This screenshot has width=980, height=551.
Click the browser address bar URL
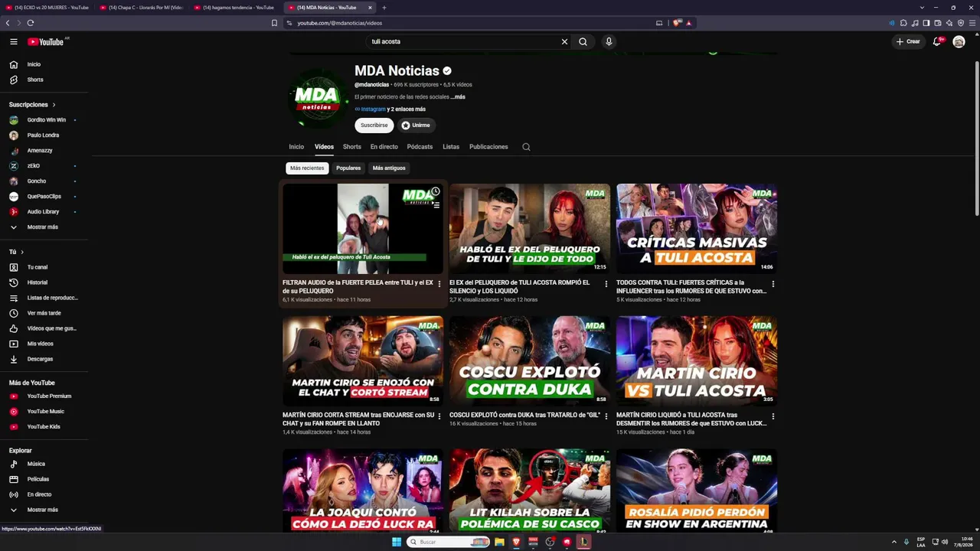pyautogui.click(x=339, y=23)
